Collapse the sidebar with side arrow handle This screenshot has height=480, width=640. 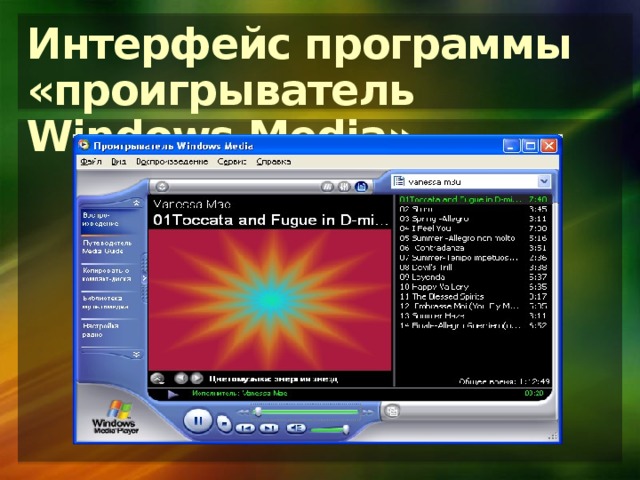click(x=144, y=278)
